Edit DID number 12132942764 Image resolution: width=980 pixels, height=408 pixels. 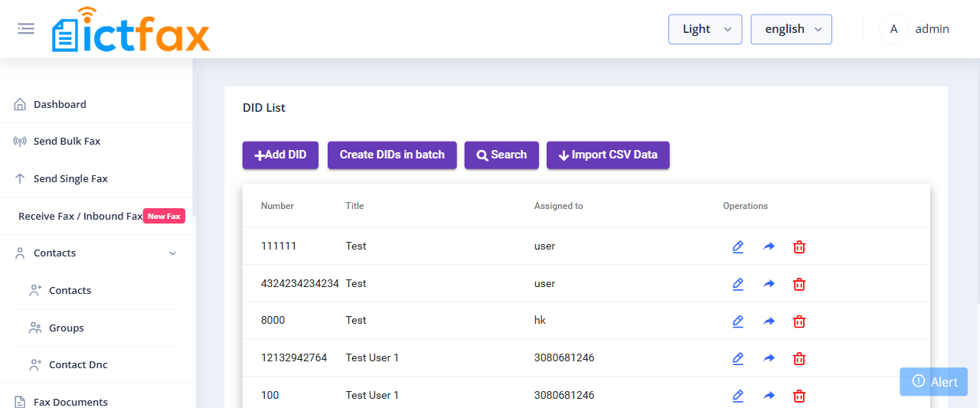point(738,358)
